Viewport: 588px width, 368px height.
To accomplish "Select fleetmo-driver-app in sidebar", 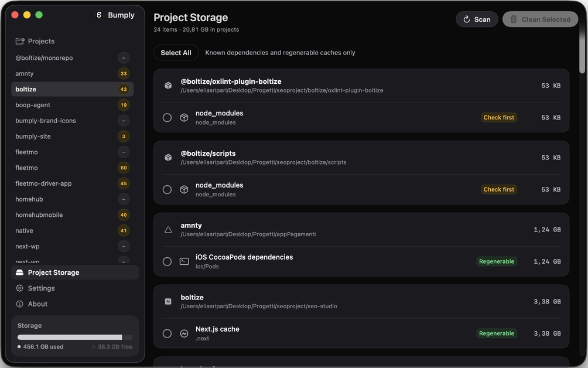I will tap(73, 183).
